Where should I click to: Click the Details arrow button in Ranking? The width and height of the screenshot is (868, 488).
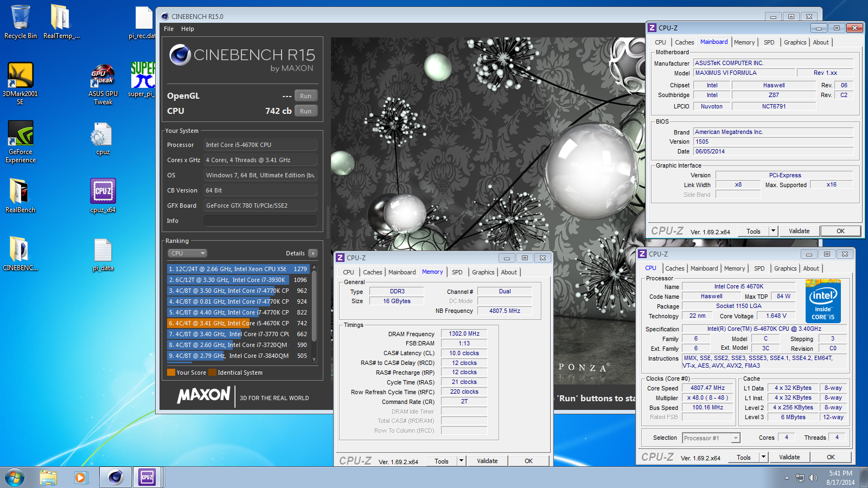tap(313, 253)
